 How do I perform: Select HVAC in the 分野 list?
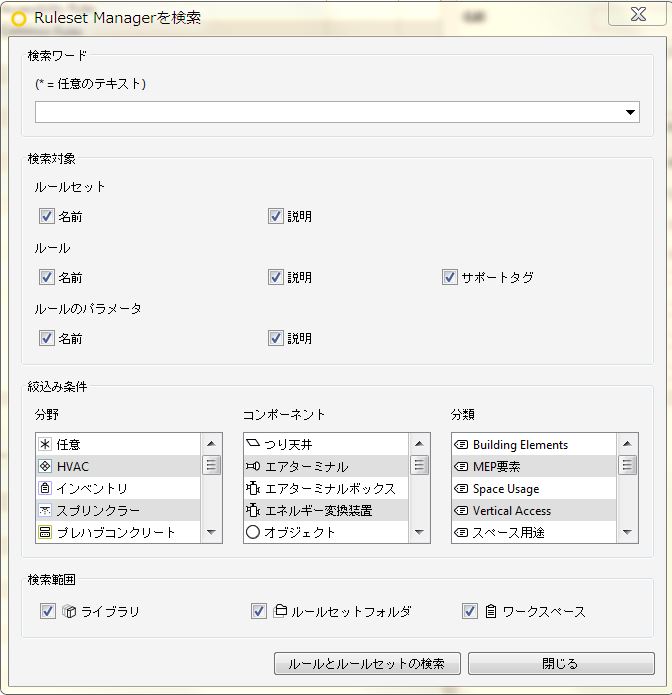pyautogui.click(x=118, y=466)
